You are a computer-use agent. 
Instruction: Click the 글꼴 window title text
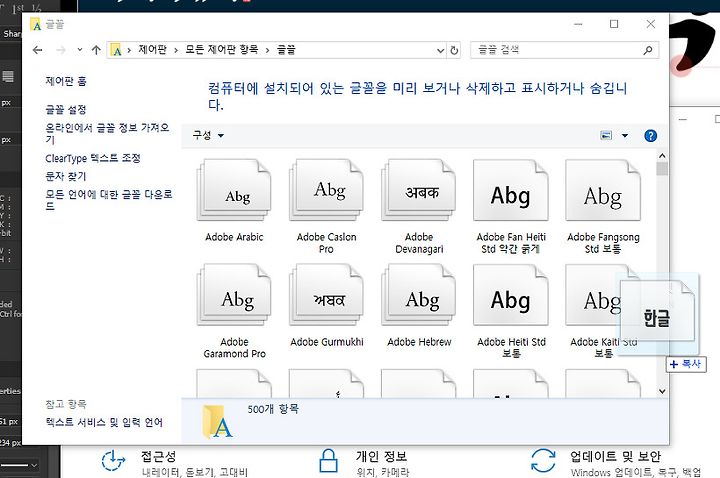(55, 24)
